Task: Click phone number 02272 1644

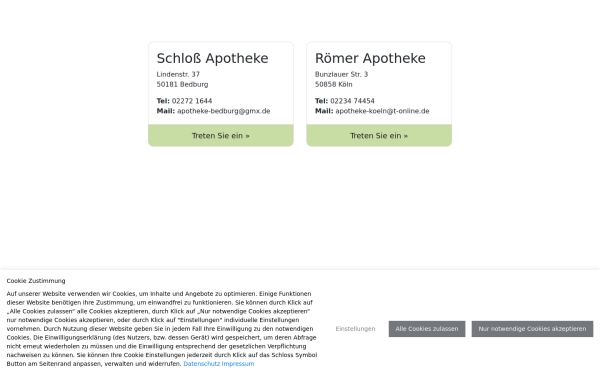Action: point(192,101)
